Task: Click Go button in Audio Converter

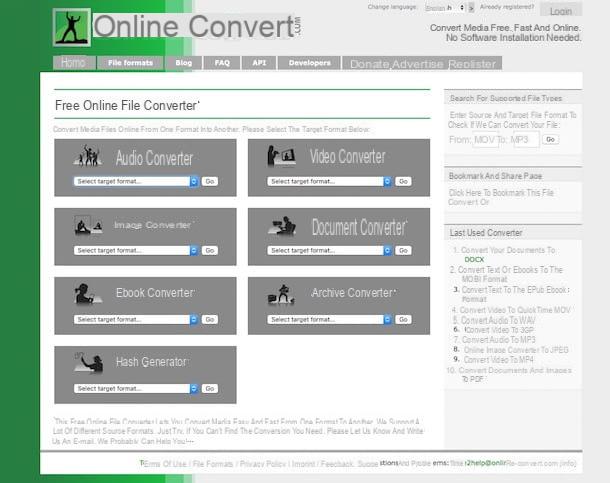Action: tap(210, 182)
